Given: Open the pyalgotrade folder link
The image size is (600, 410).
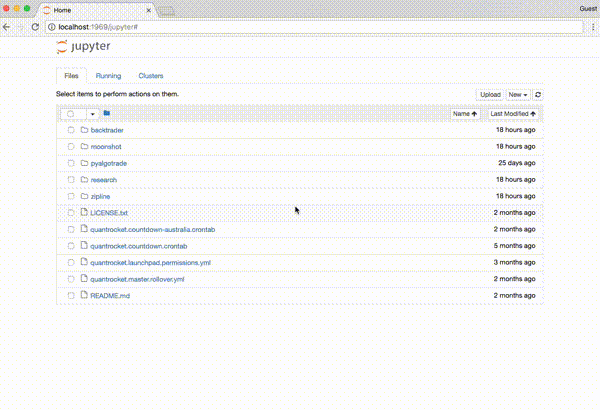Looking at the screenshot, I should pyautogui.click(x=109, y=163).
